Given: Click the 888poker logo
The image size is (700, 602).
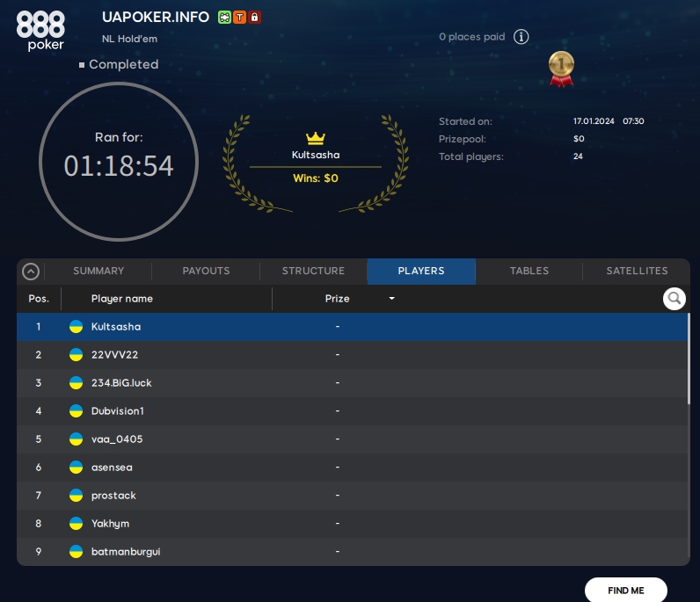Looking at the screenshot, I should pos(40,31).
